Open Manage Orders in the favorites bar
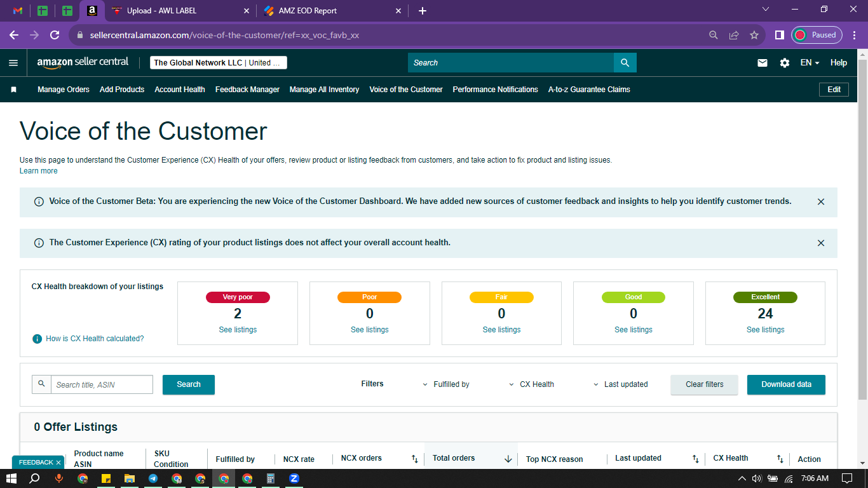The height and width of the screenshot is (488, 868). point(64,90)
